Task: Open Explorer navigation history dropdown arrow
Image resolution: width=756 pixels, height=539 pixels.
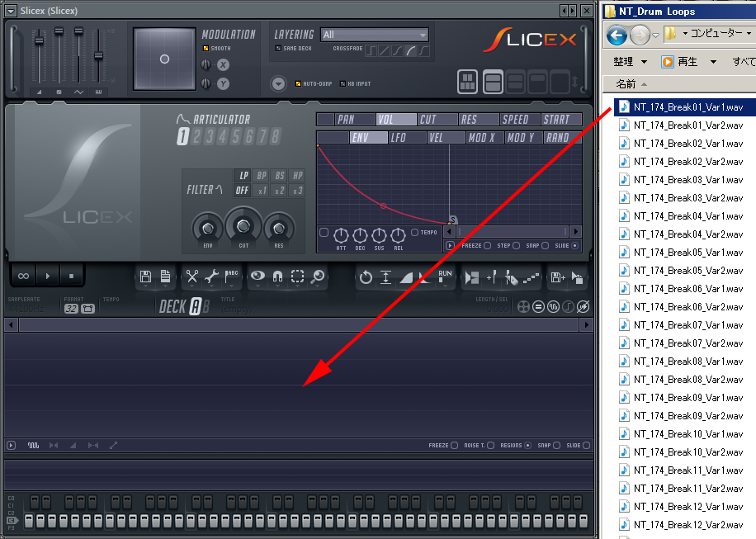Action: pos(655,35)
